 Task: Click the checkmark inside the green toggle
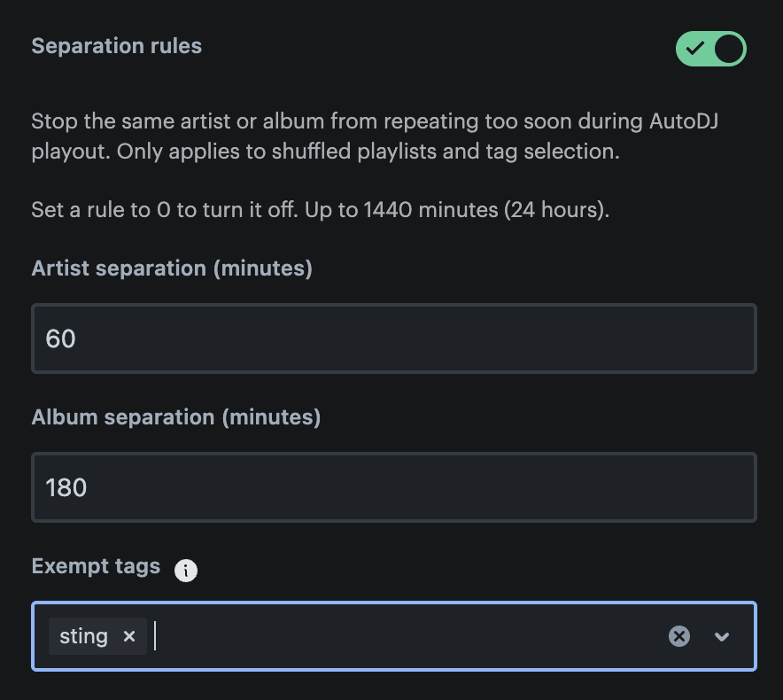[694, 49]
